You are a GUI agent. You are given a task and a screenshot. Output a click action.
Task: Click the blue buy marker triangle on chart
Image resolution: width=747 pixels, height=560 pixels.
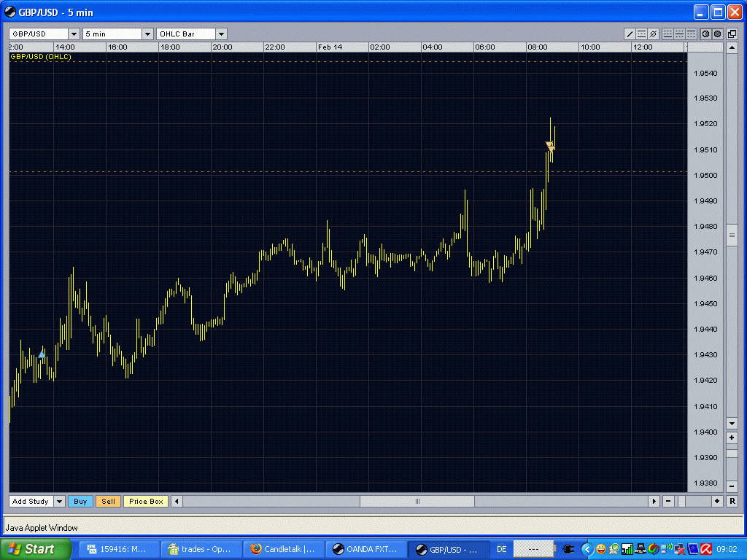tap(42, 354)
